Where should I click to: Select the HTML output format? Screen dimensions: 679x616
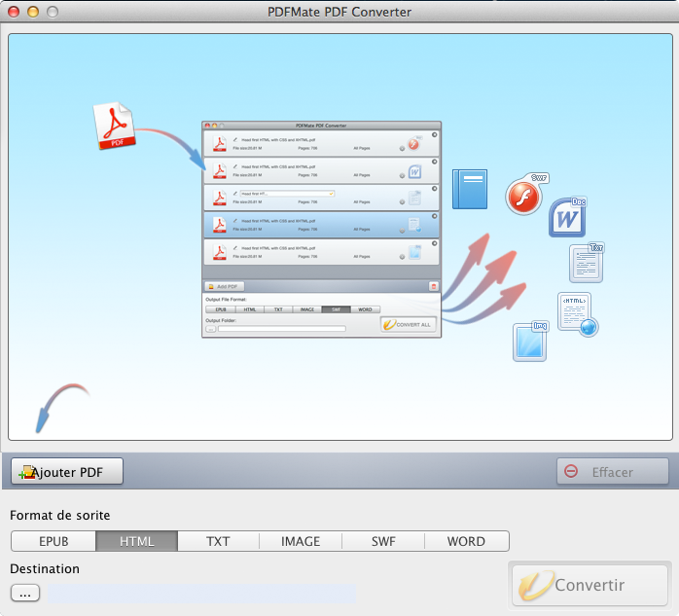[x=137, y=541]
